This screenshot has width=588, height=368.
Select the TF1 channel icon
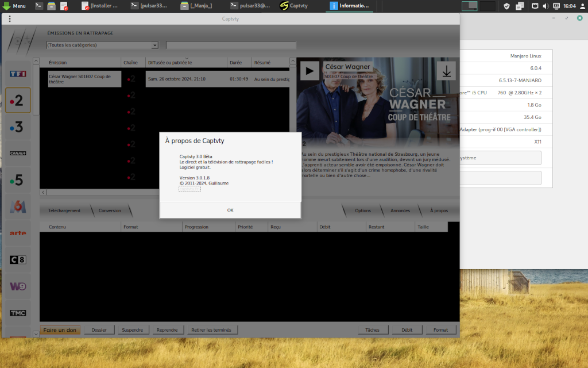(x=17, y=74)
